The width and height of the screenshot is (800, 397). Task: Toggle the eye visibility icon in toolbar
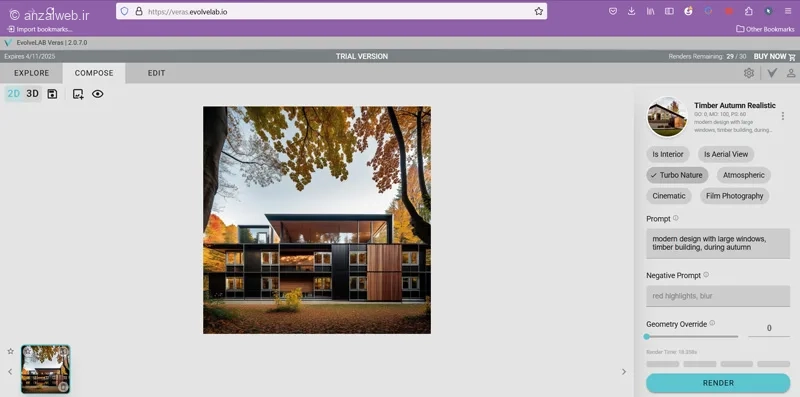pos(97,94)
